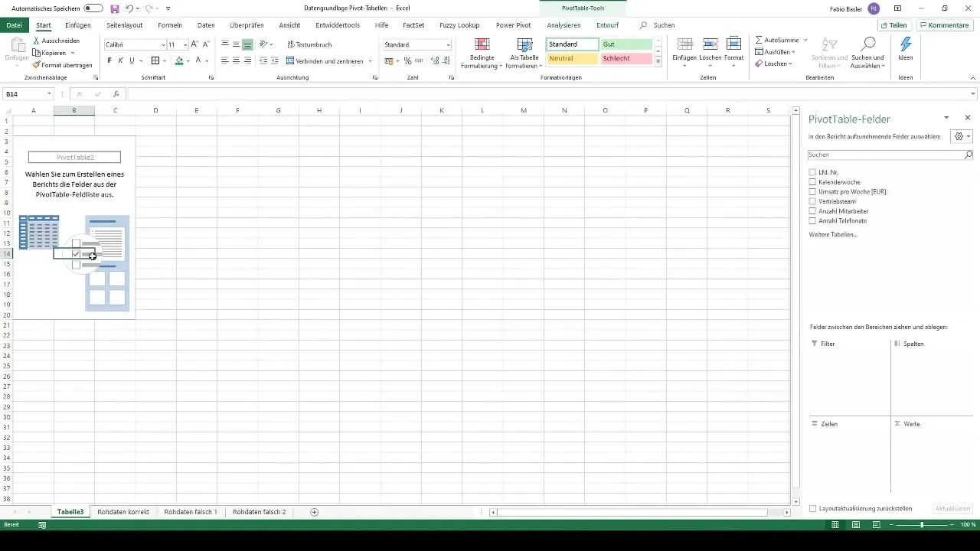Click the save icon in the quick access toolbar
This screenshot has width=980, height=551.
click(x=114, y=8)
